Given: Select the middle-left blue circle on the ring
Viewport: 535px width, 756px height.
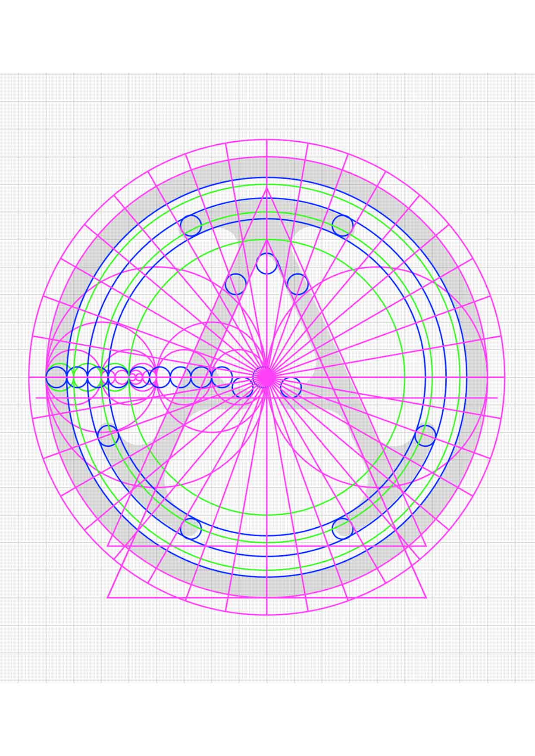Looking at the screenshot, I should tap(108, 436).
